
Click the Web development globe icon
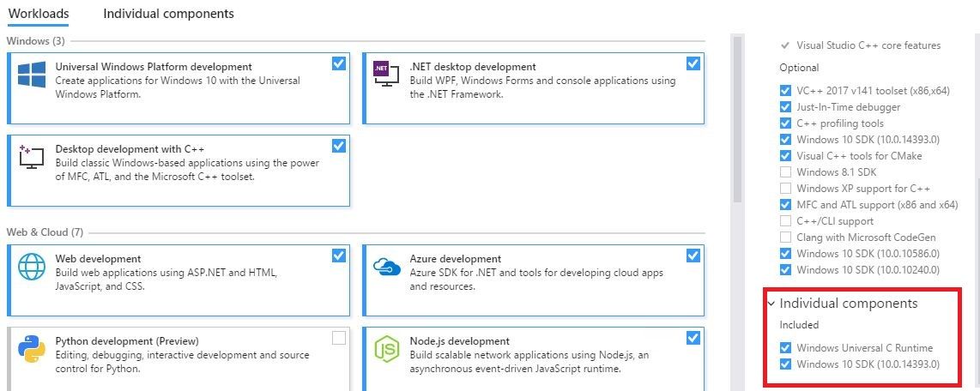[x=31, y=266]
